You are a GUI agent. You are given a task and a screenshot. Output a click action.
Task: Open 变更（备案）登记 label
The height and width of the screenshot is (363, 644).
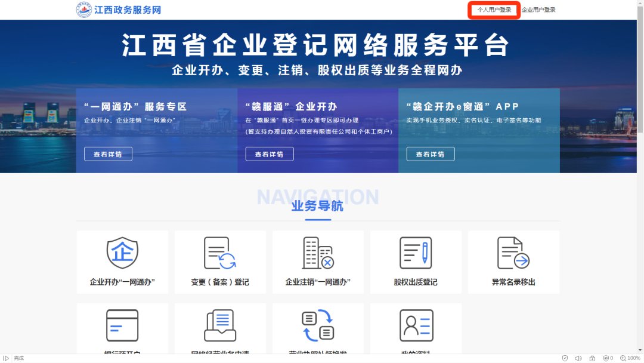[220, 282]
